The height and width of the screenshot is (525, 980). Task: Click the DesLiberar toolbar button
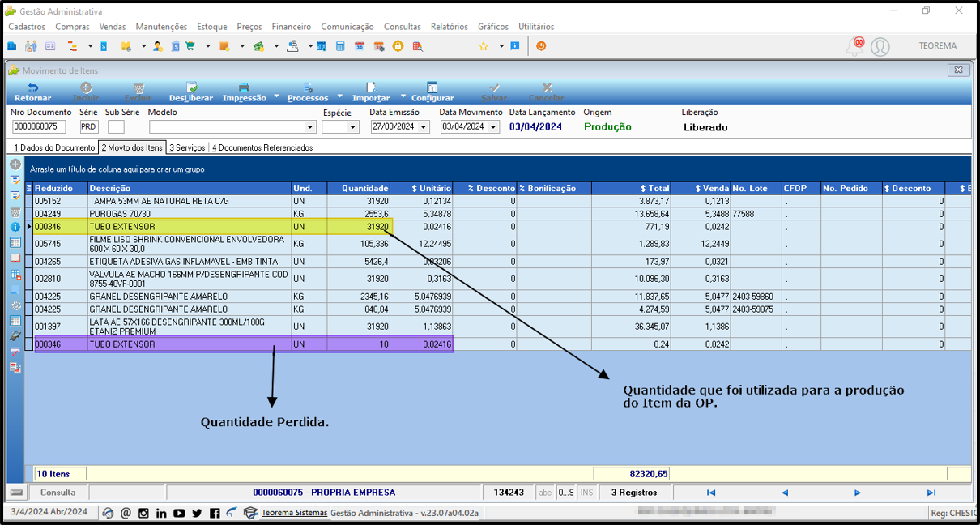click(191, 92)
